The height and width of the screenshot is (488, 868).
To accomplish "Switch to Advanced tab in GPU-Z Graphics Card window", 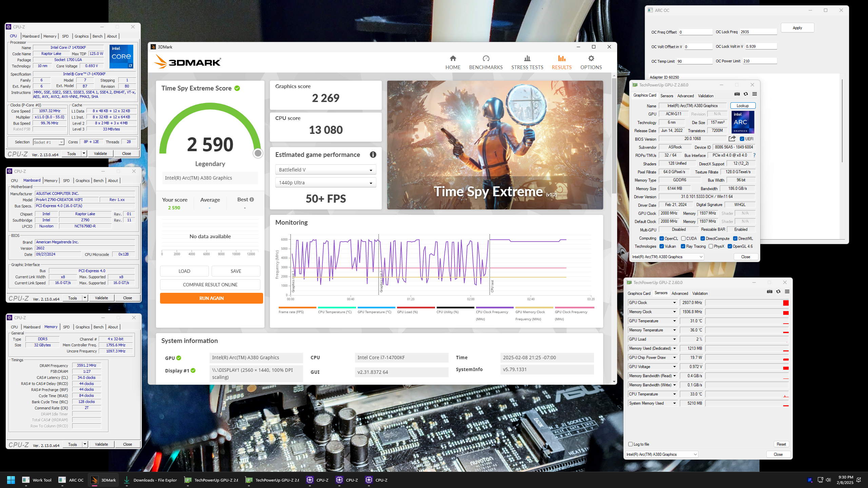I will click(686, 96).
